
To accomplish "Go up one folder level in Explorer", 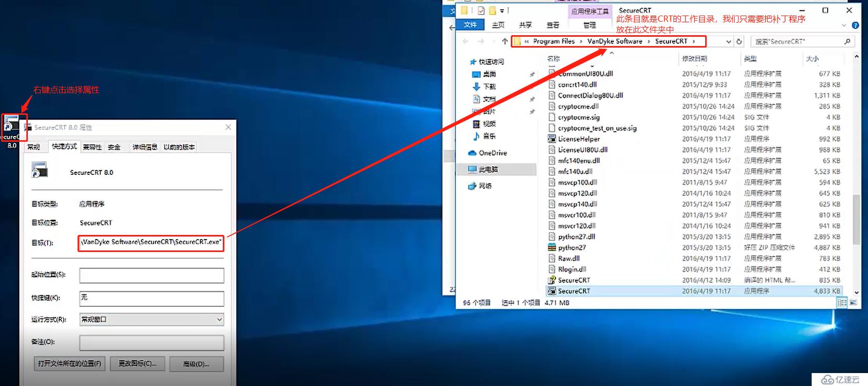I will point(505,41).
